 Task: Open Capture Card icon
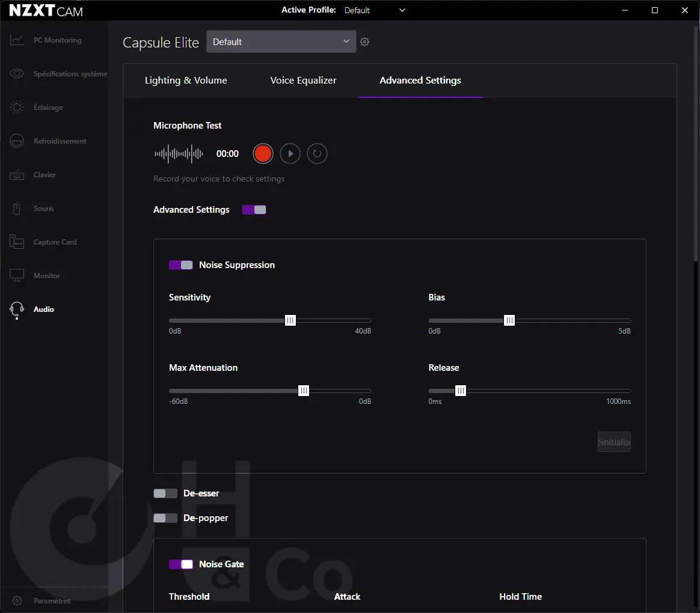17,242
